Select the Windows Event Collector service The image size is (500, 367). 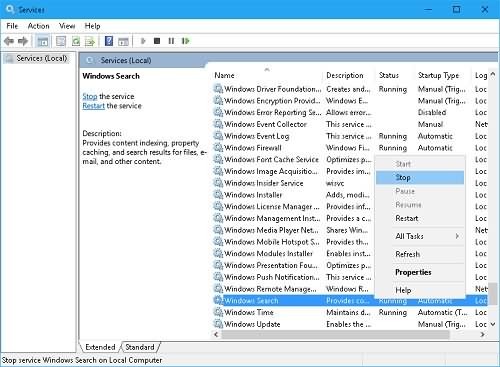350,124
